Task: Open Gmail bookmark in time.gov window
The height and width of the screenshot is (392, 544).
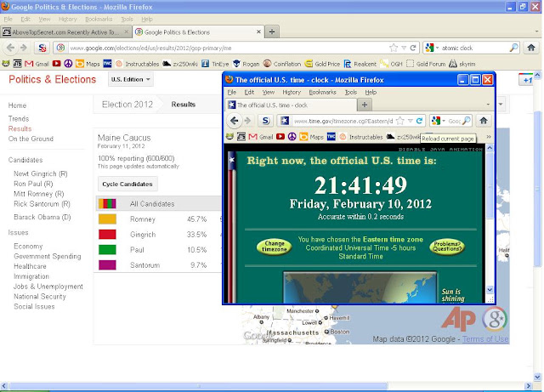Action: click(x=261, y=137)
